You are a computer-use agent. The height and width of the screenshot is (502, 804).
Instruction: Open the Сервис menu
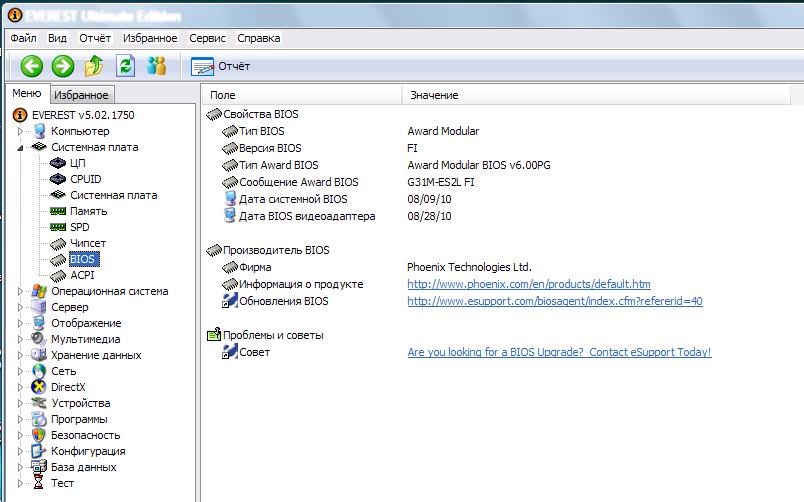[x=207, y=38]
